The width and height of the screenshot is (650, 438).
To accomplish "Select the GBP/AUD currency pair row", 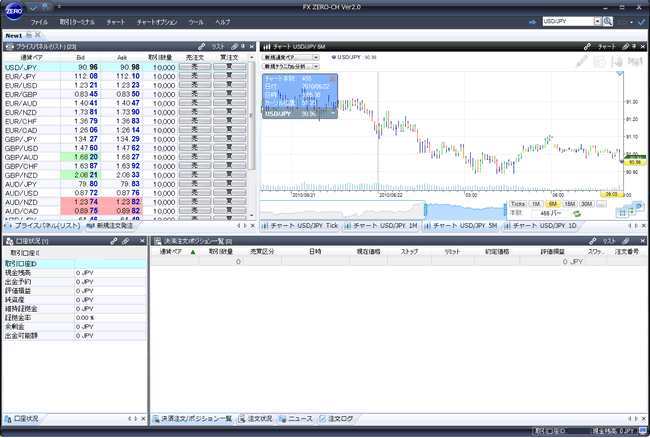I will tap(125, 157).
